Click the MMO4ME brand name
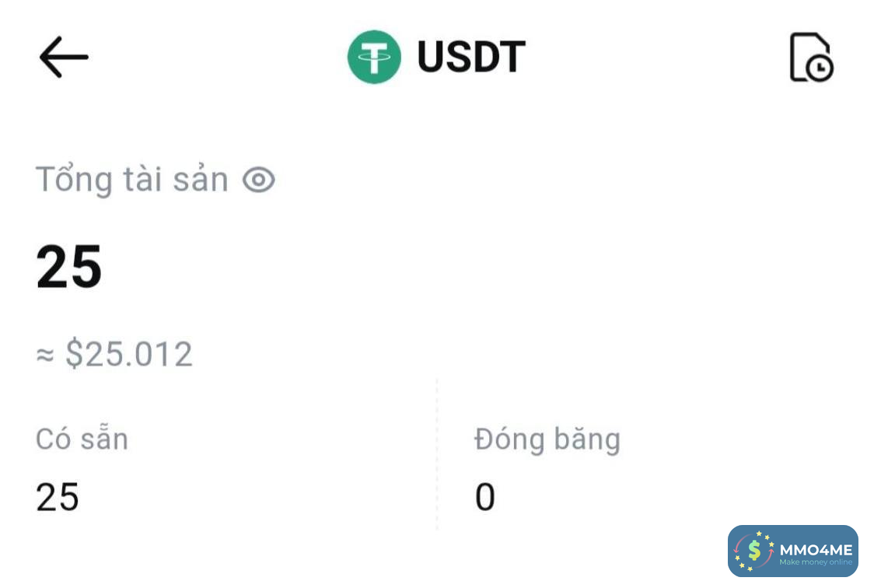This screenshot has width=874, height=588. point(816,548)
